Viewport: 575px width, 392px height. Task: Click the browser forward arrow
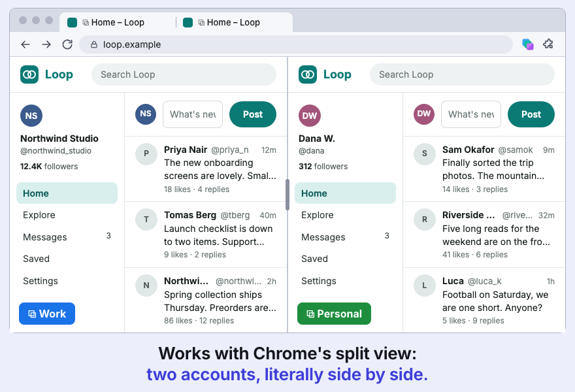click(x=46, y=44)
